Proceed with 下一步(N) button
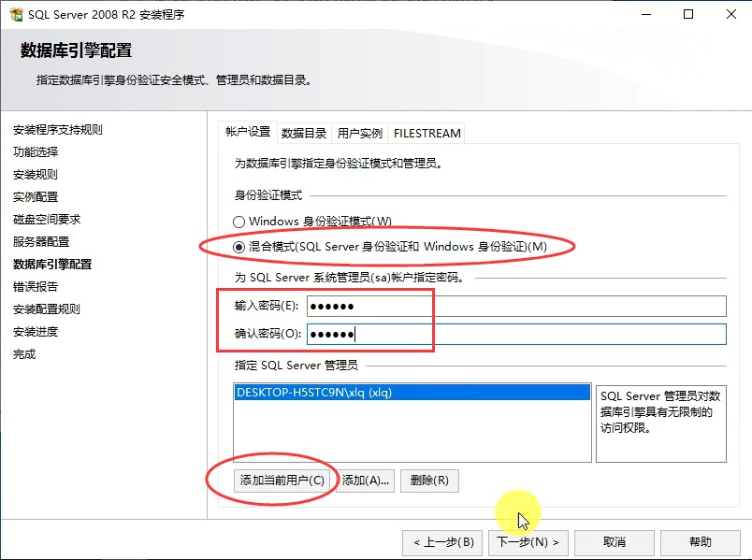Viewport: 752px width, 560px height. point(528,542)
